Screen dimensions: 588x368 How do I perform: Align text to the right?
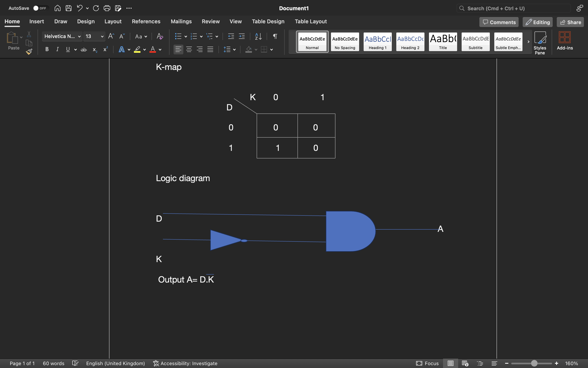tap(200, 49)
